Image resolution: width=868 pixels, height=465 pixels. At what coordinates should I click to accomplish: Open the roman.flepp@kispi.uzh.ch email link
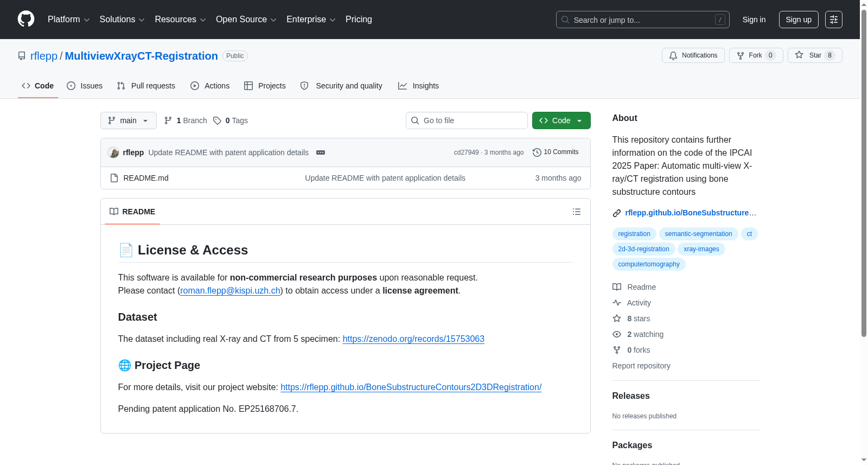coord(231,291)
